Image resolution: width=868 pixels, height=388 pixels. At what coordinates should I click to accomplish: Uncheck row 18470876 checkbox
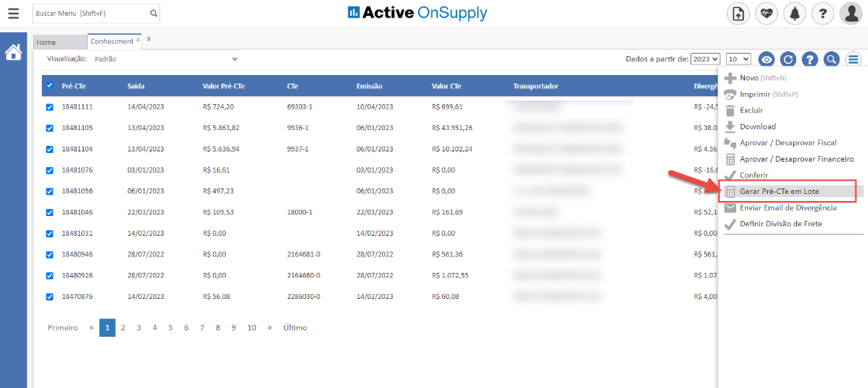coord(50,297)
